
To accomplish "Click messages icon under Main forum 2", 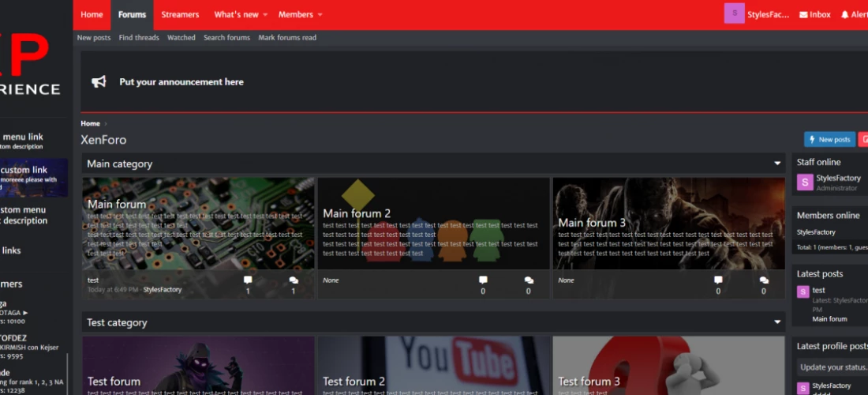I will point(529,280).
